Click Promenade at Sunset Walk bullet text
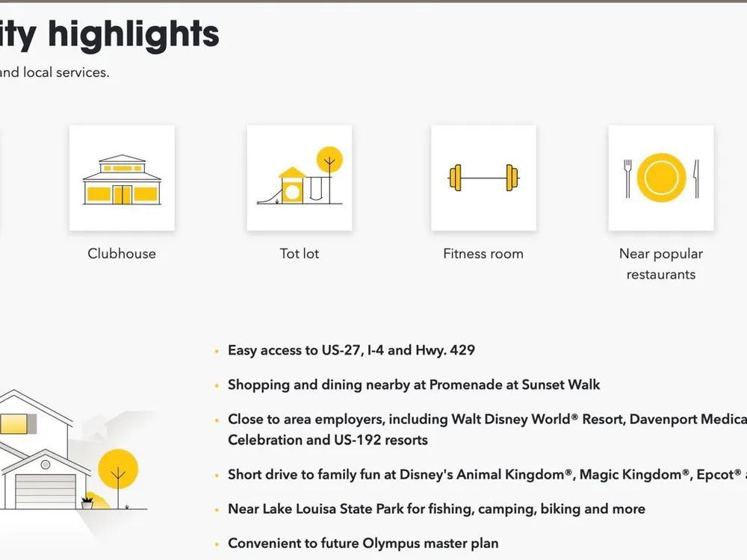The height and width of the screenshot is (560, 747). point(414,385)
